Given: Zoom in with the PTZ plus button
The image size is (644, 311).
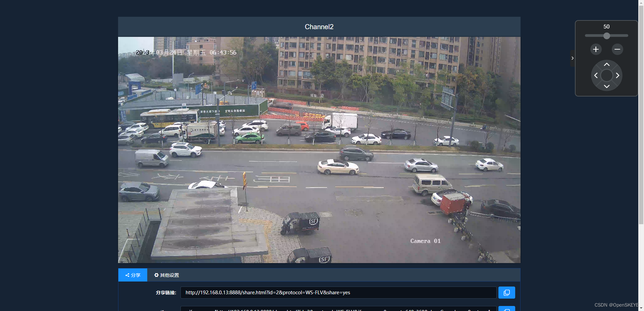Looking at the screenshot, I should coord(596,49).
